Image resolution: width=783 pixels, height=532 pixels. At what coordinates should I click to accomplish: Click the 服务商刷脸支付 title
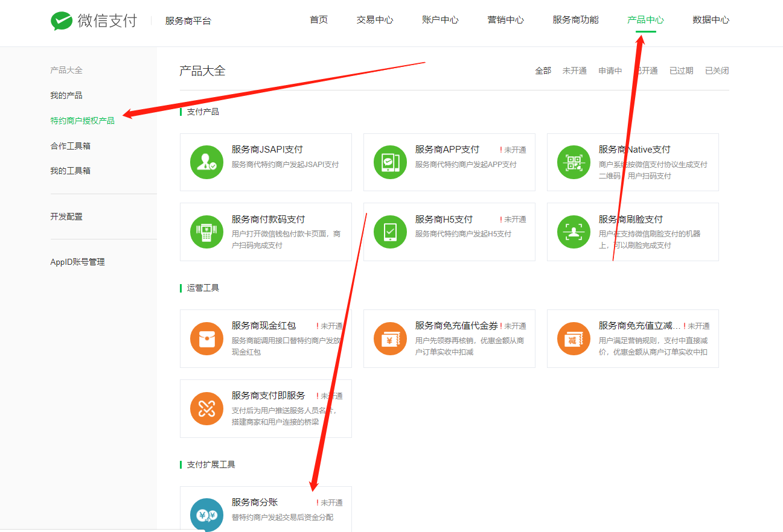pos(631,220)
